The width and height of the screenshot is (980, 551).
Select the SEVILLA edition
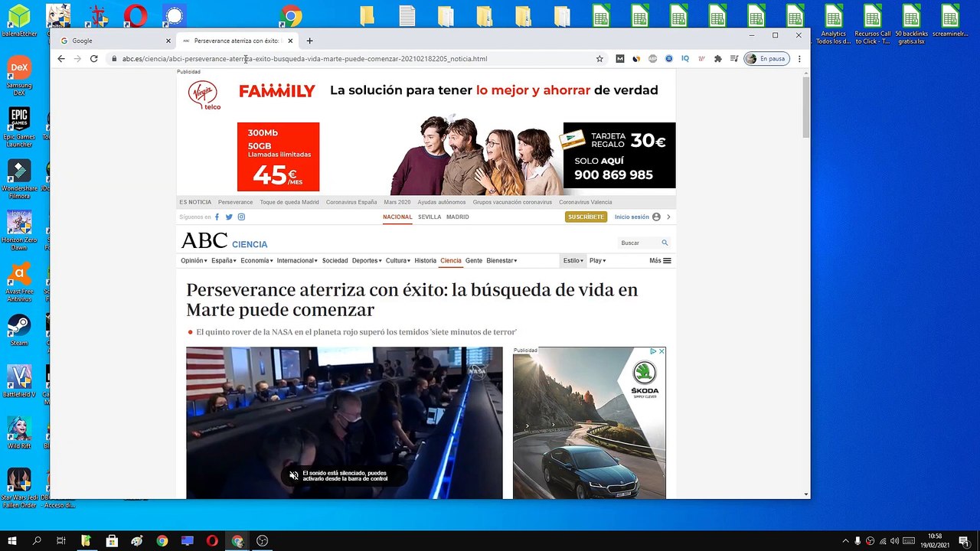[430, 217]
